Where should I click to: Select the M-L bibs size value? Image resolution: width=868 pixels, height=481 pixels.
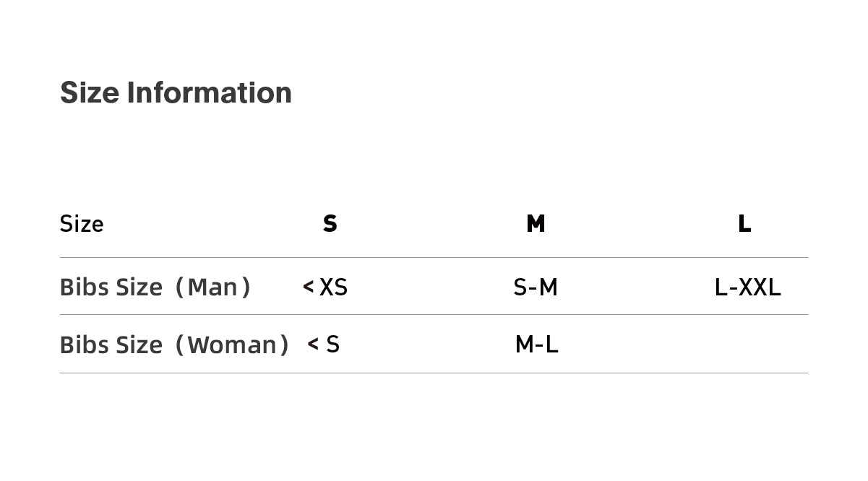[x=536, y=344]
